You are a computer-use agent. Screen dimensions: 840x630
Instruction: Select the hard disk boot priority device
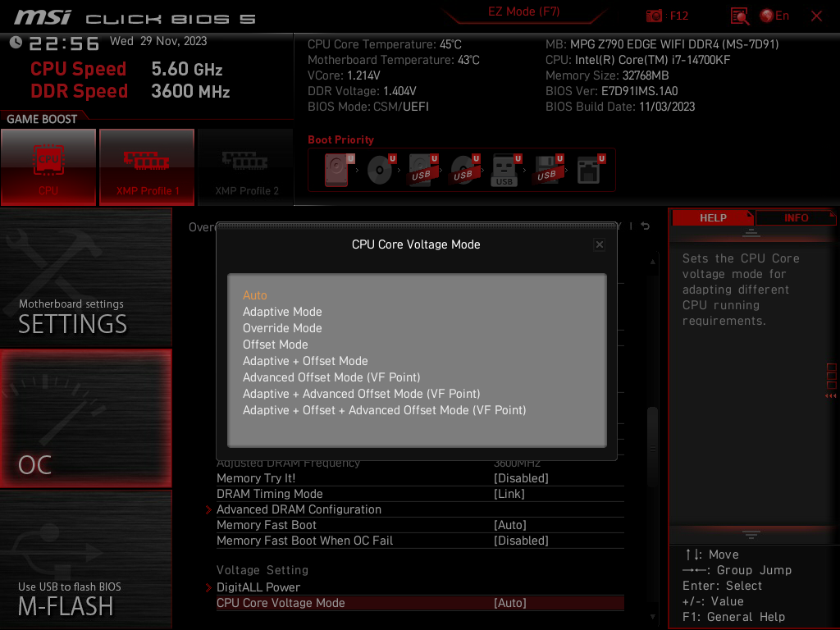[x=337, y=170]
